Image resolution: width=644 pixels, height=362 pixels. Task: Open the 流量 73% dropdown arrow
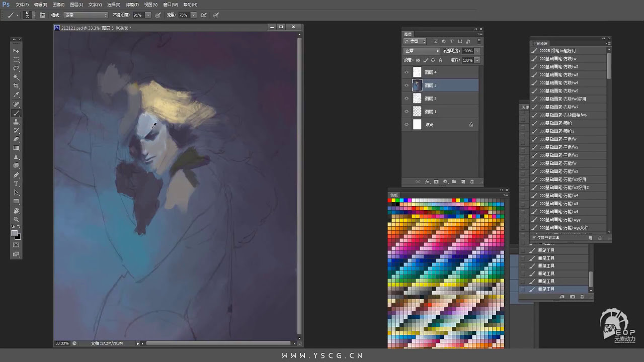[x=193, y=15]
